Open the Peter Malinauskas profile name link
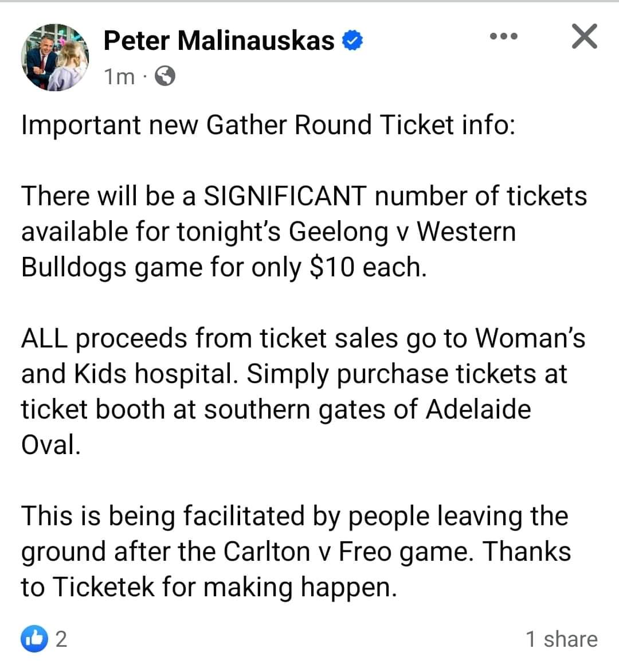 pyautogui.click(x=219, y=41)
